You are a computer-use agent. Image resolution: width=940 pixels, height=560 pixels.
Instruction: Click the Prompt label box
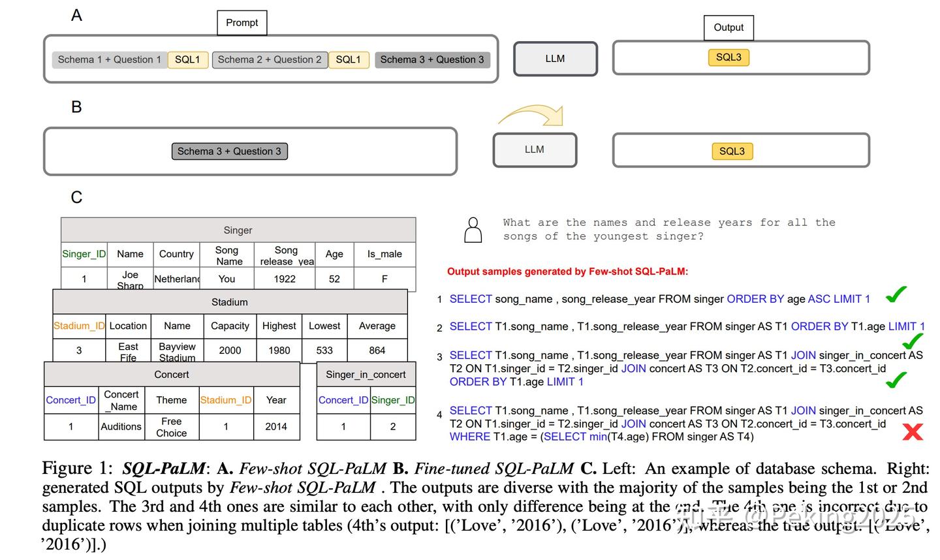242,22
